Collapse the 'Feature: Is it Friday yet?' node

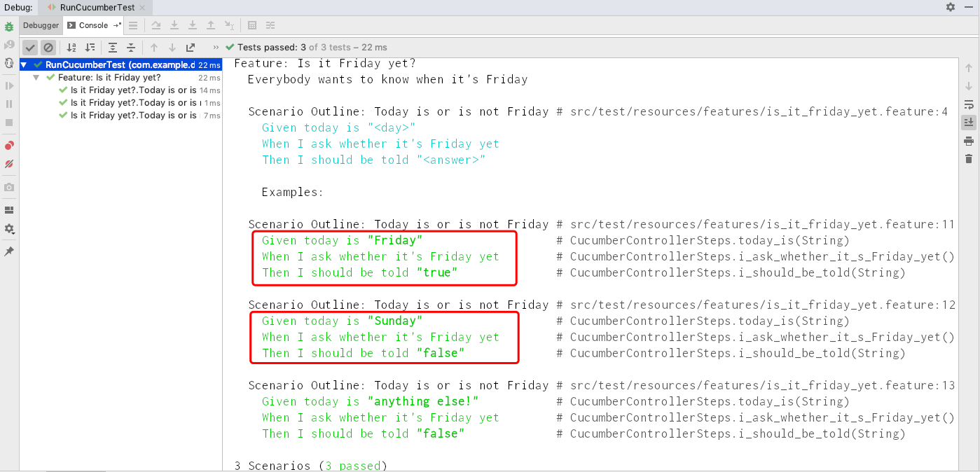pyautogui.click(x=36, y=78)
